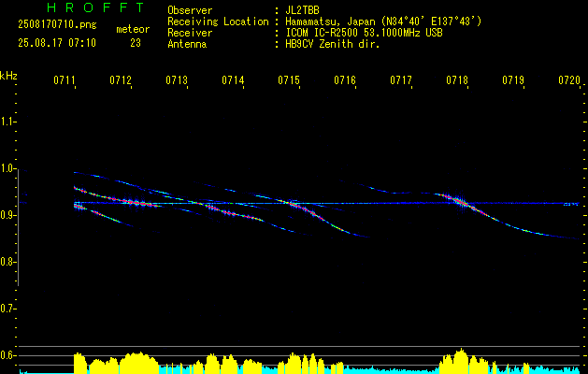Click the 0713 time axis marker
Screen dimensions: 588x374
point(177,79)
